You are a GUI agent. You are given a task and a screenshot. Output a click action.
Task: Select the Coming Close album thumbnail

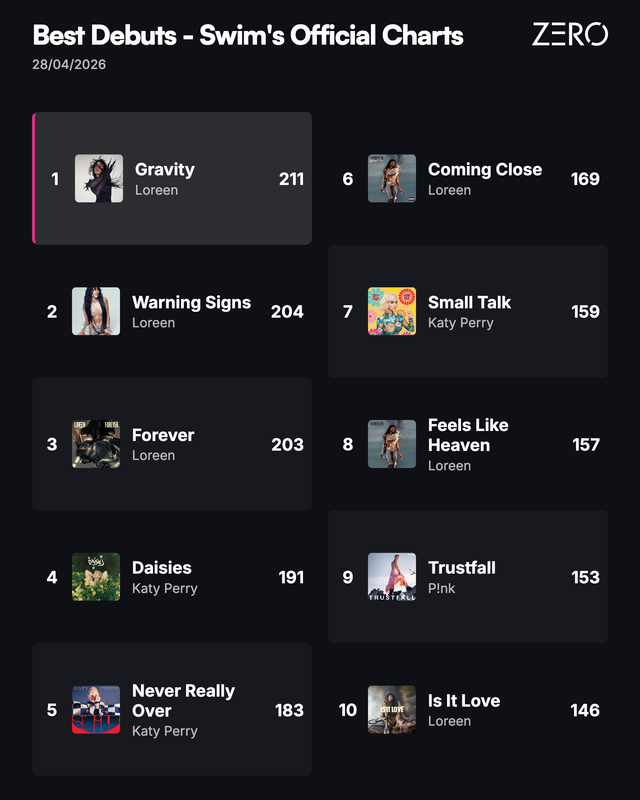coord(392,179)
